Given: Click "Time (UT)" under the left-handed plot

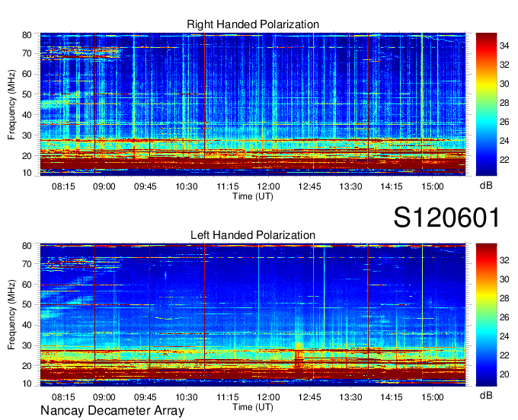Looking at the screenshot, I should pyautogui.click(x=253, y=407).
